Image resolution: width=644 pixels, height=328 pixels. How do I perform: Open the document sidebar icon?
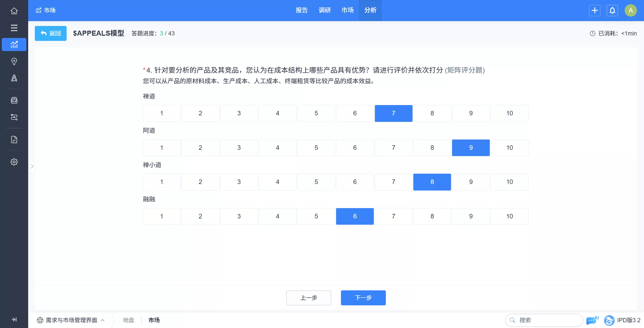coord(14,139)
